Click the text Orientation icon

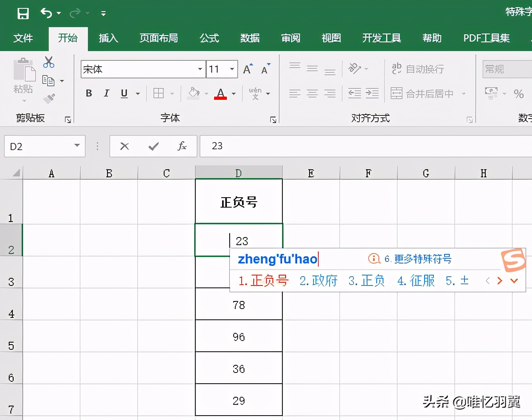pyautogui.click(x=355, y=69)
